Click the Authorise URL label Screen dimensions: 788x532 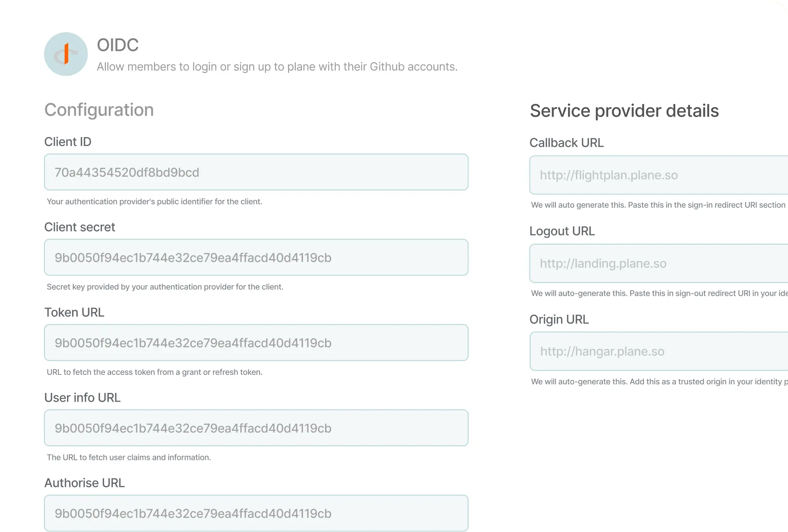pos(84,483)
